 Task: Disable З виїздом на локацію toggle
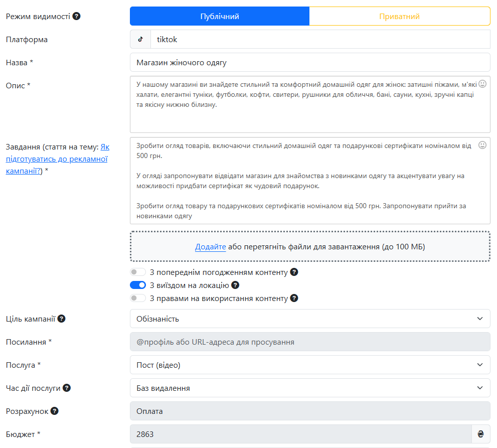point(138,285)
